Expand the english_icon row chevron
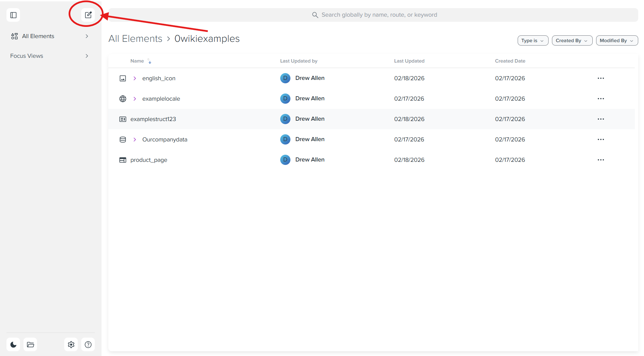 coord(135,78)
